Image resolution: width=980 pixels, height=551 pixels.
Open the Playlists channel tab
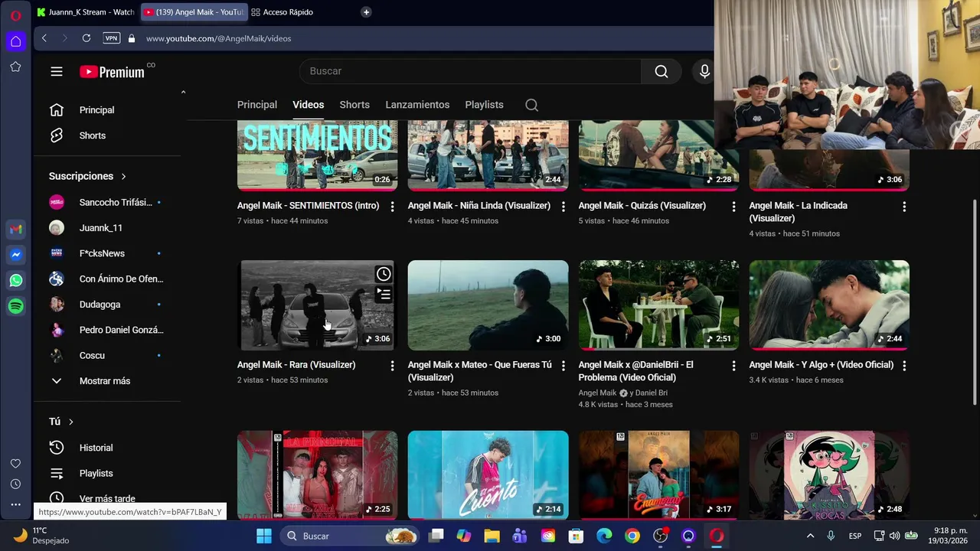(x=484, y=105)
